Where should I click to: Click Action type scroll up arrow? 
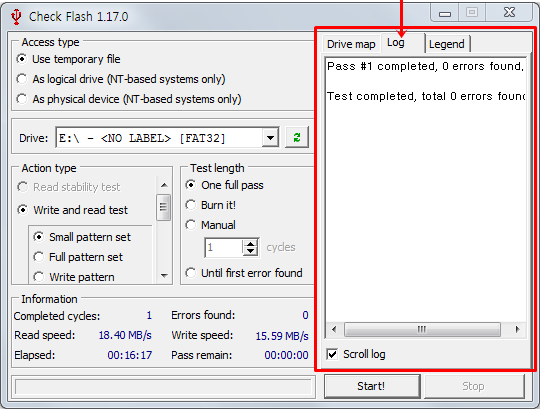pos(164,185)
